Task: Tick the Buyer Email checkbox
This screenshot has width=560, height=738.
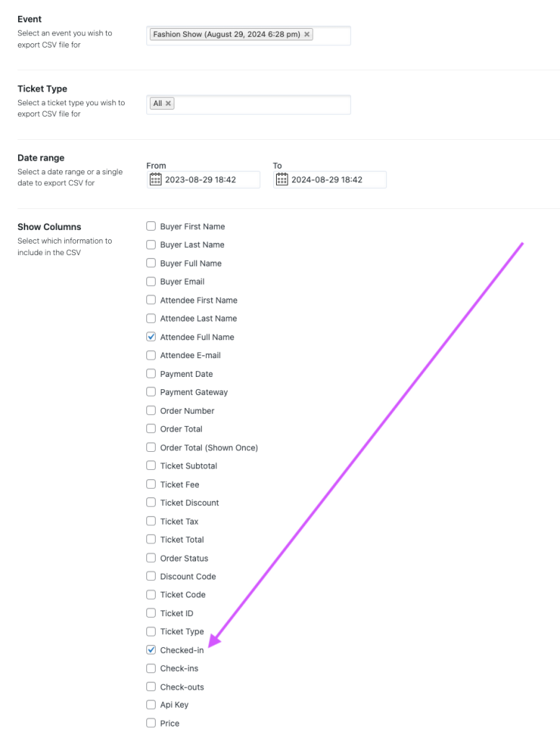Action: tap(151, 281)
